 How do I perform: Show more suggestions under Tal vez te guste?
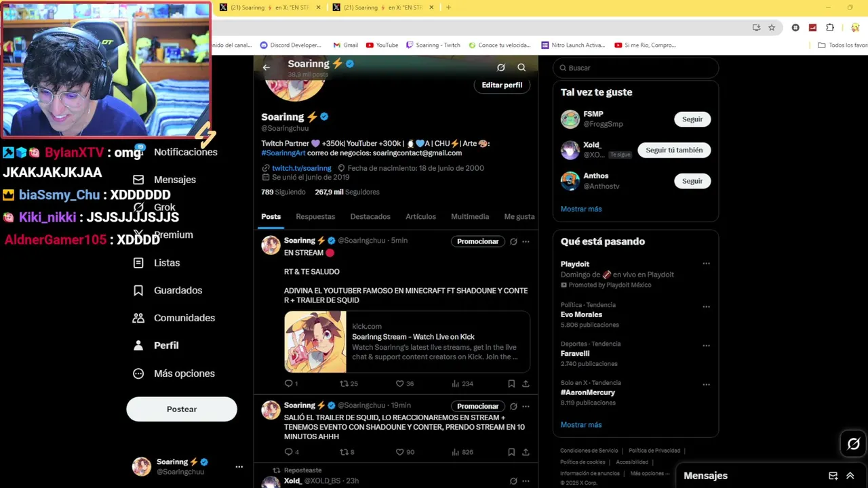tap(581, 209)
